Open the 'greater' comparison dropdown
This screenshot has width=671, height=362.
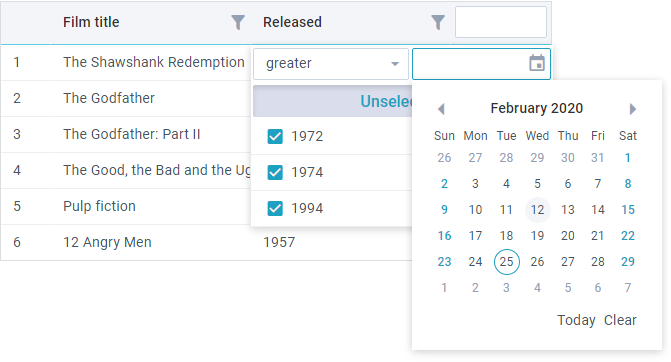coord(331,64)
